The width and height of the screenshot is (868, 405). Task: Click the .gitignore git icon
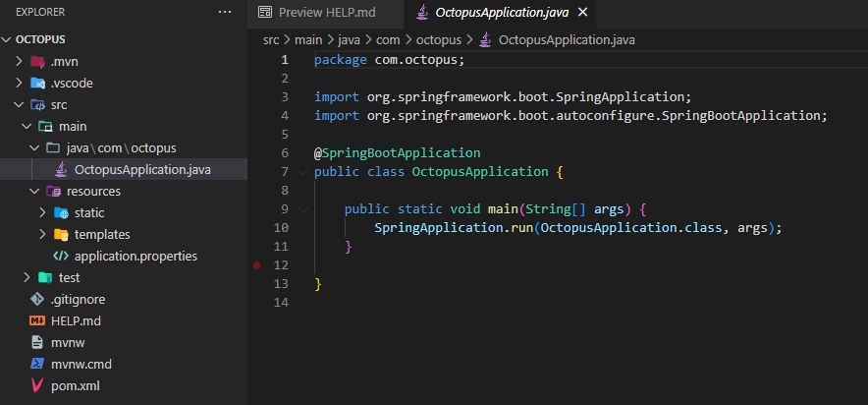click(37, 299)
